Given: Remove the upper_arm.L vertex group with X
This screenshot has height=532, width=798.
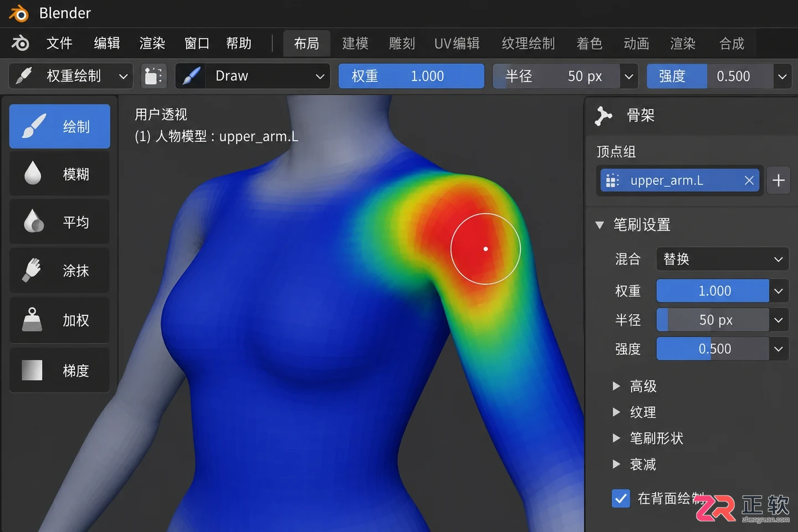Looking at the screenshot, I should click(749, 180).
